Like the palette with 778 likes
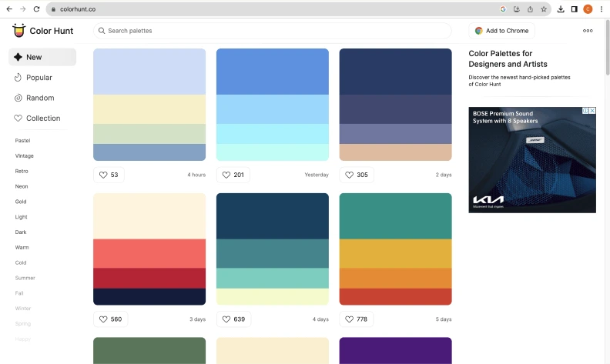The height and width of the screenshot is (364, 610). pos(356,319)
